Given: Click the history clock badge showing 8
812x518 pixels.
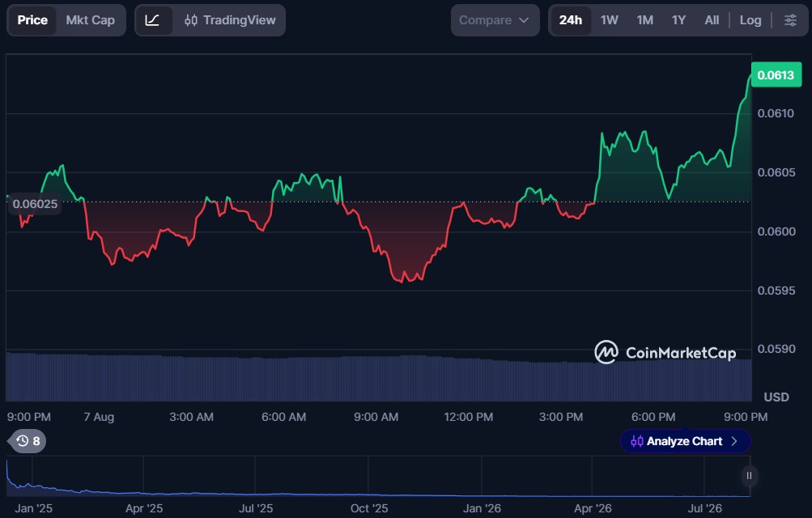Looking at the screenshot, I should (28, 441).
